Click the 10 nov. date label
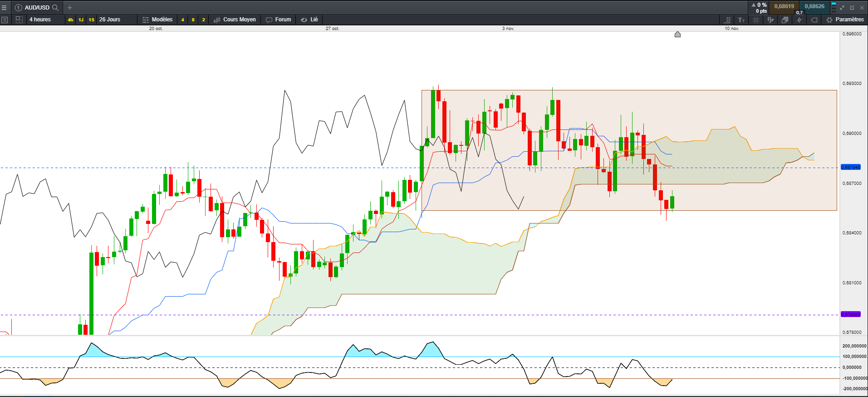 (732, 29)
